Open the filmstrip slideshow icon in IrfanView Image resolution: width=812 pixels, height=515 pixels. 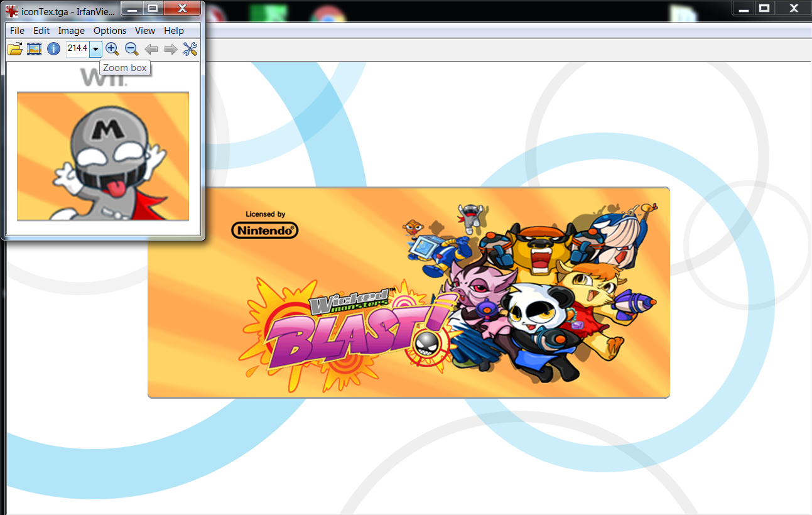coord(34,49)
